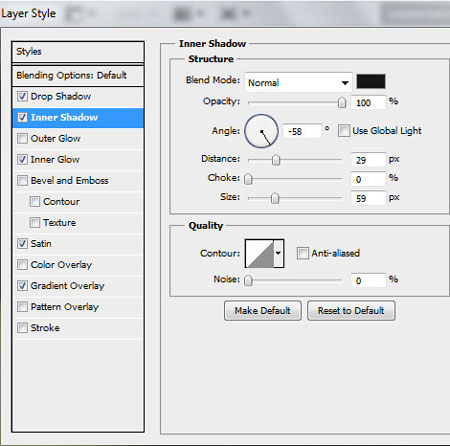Click the Opacity slider handle
The image size is (450, 446).
342,103
